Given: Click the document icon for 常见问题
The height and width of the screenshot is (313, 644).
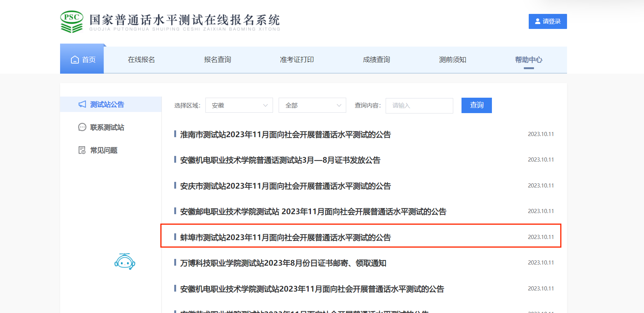Looking at the screenshot, I should (82, 150).
